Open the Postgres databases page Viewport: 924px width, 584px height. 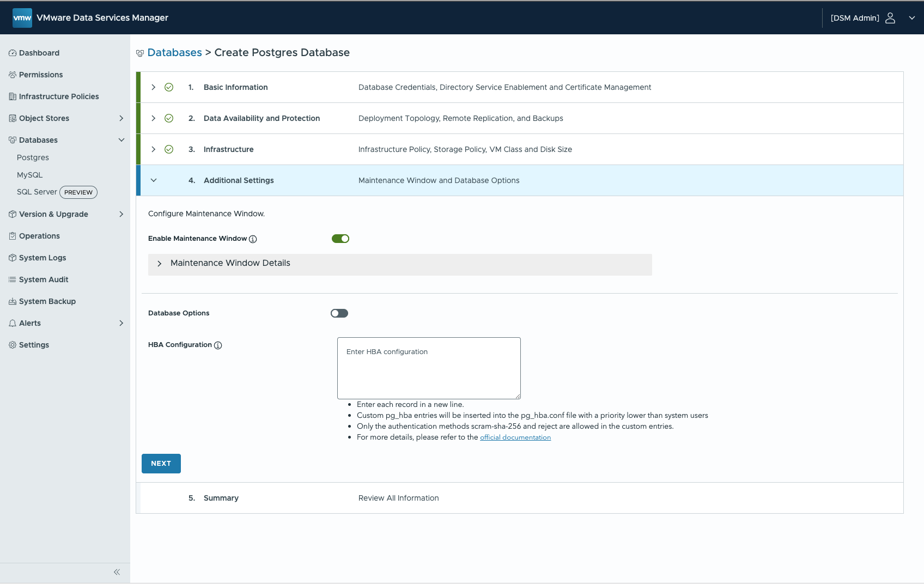click(x=33, y=157)
